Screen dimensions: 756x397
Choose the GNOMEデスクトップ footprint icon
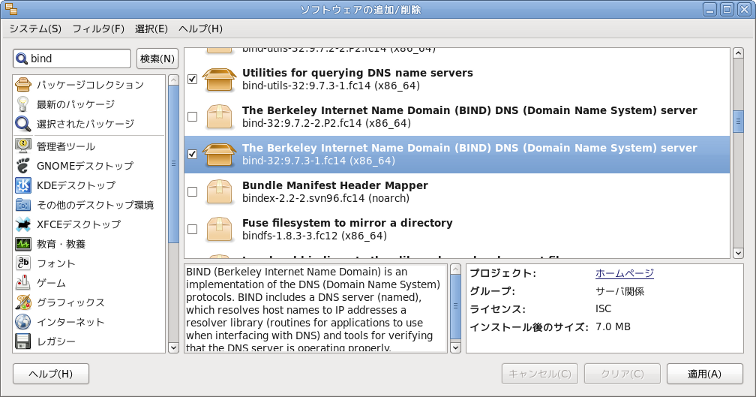23,165
